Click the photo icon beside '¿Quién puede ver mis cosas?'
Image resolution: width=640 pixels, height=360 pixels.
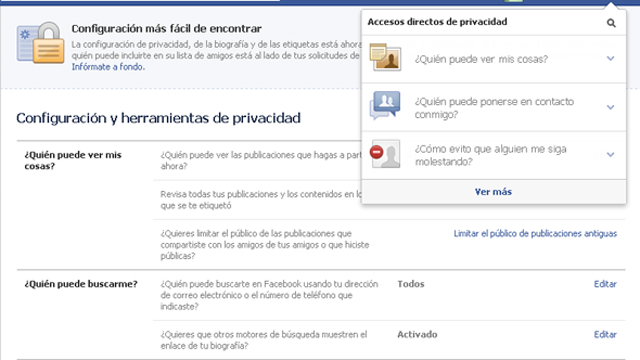tap(385, 57)
